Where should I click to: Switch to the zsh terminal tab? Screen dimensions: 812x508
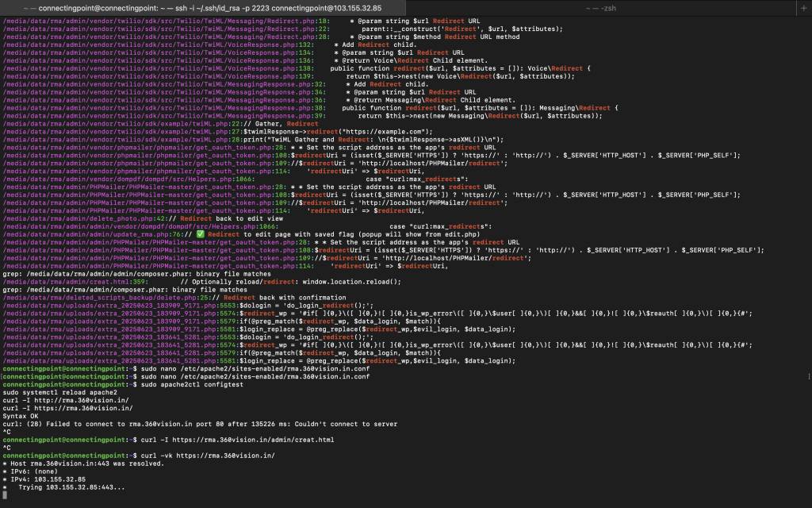[601, 7]
